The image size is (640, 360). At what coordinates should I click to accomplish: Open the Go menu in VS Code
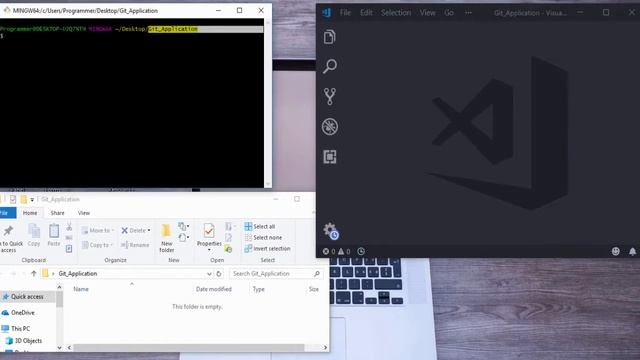(x=449, y=13)
